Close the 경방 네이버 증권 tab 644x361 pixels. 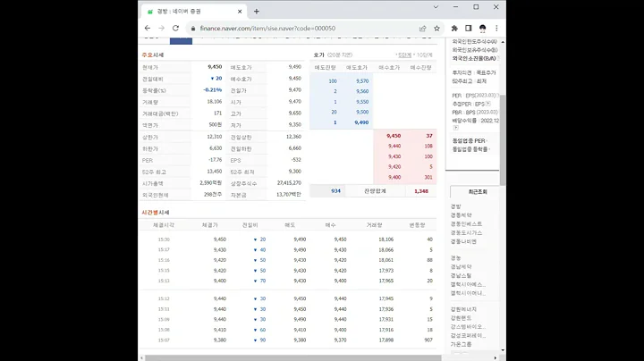click(240, 12)
